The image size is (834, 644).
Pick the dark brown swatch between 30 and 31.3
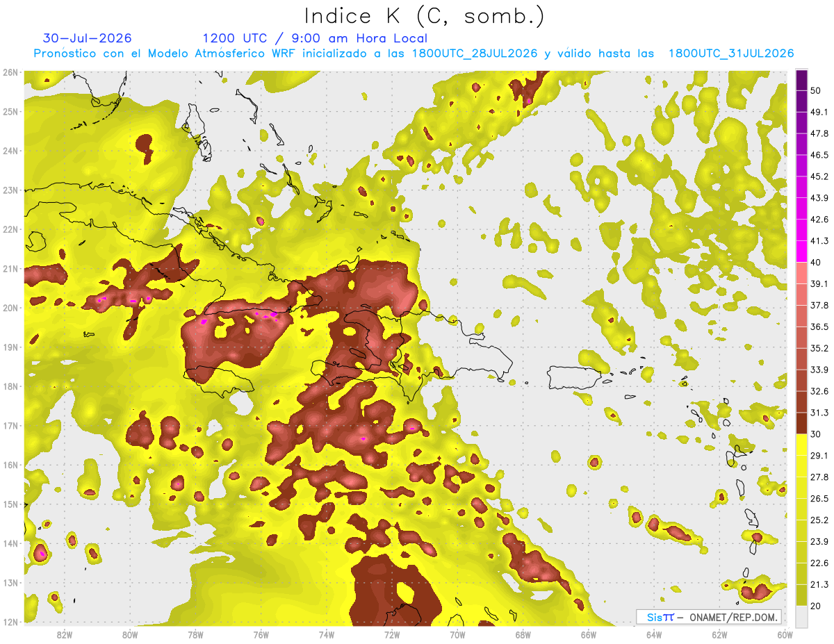click(x=801, y=423)
